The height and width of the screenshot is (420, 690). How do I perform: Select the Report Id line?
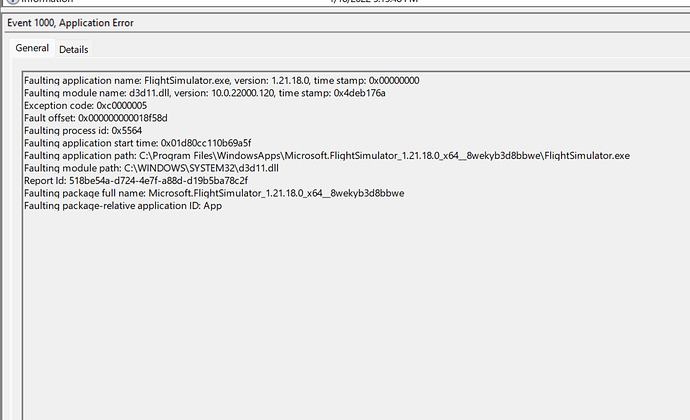tap(136, 181)
